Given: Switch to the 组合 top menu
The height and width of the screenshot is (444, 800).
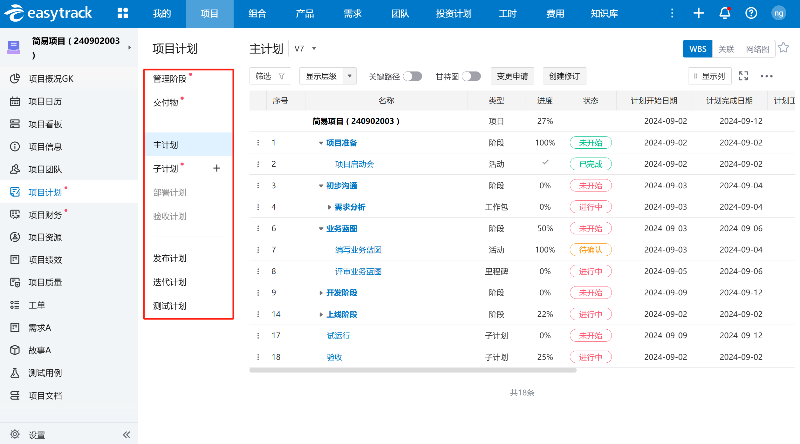Looking at the screenshot, I should tap(257, 14).
